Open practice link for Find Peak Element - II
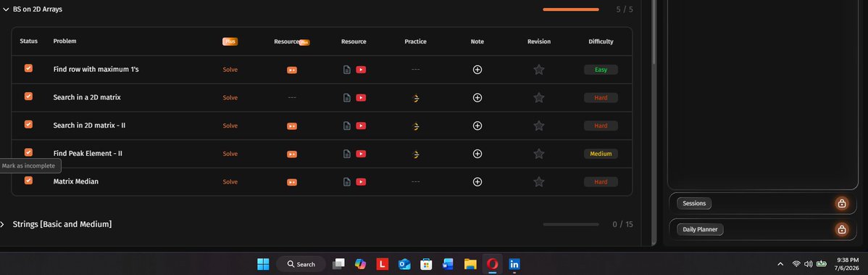The width and height of the screenshot is (868, 275). tap(416, 154)
